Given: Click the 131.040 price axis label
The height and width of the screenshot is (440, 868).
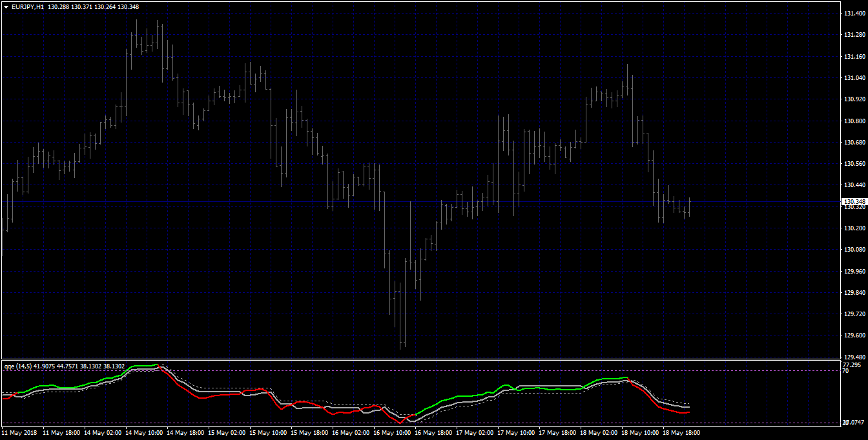Looking at the screenshot, I should tap(854, 78).
